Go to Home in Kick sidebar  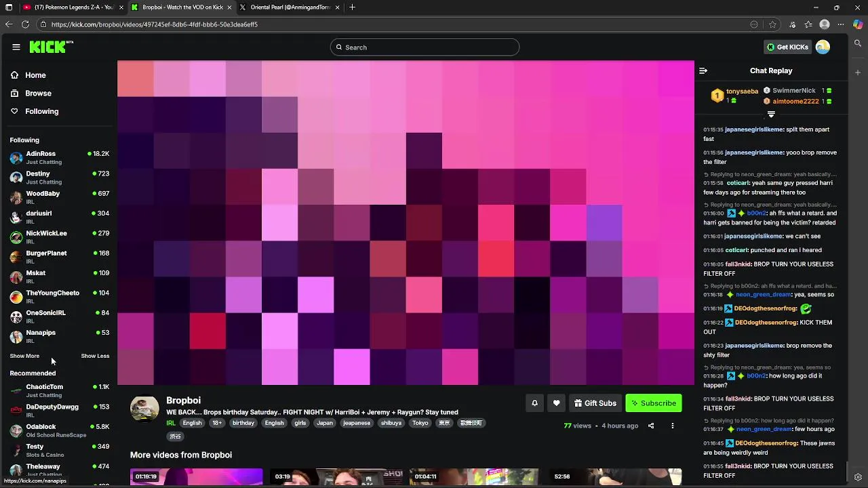60,75
